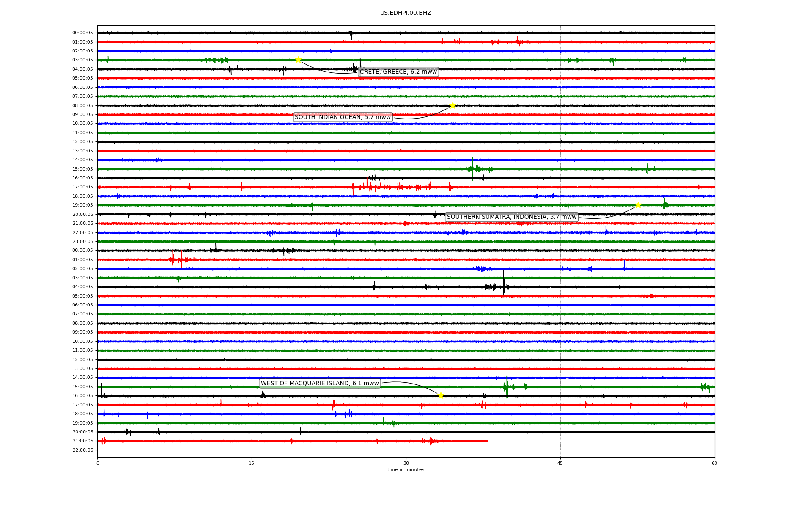Click the yellow star for the West of Macquarie Island event

click(441, 395)
